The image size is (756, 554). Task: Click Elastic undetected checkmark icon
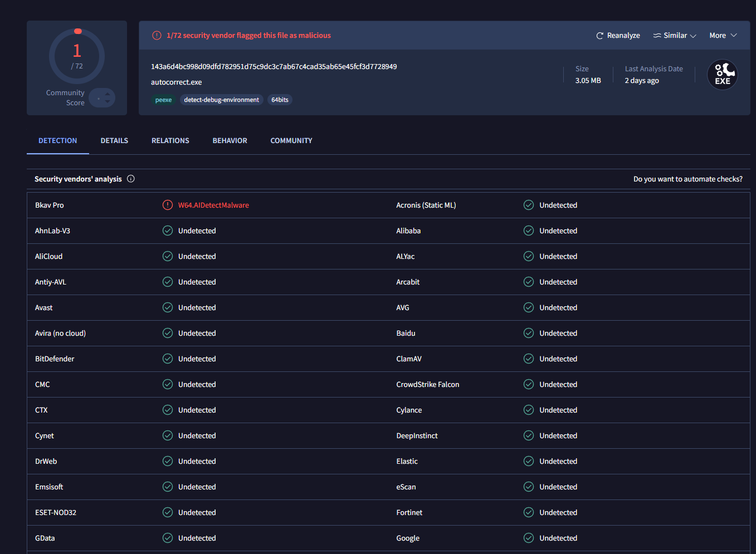point(529,461)
